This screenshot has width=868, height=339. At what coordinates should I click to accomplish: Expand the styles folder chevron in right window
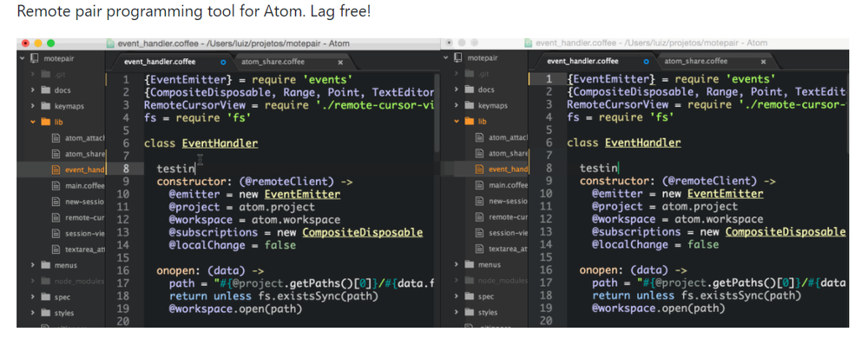[x=457, y=312]
